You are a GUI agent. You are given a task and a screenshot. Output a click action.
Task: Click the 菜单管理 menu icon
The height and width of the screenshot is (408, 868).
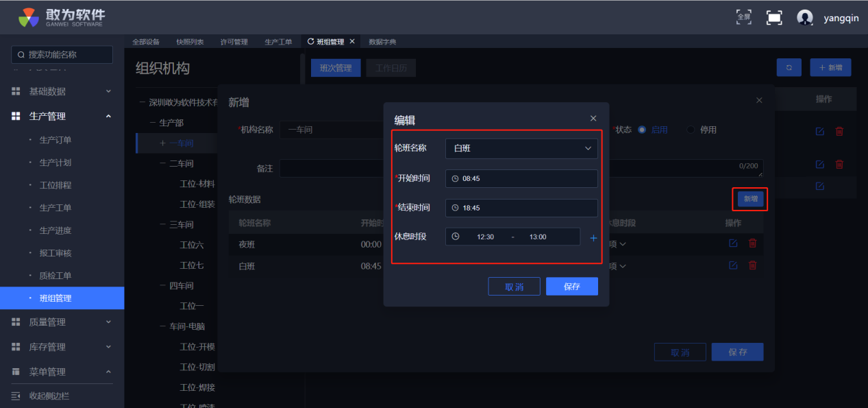click(16, 372)
